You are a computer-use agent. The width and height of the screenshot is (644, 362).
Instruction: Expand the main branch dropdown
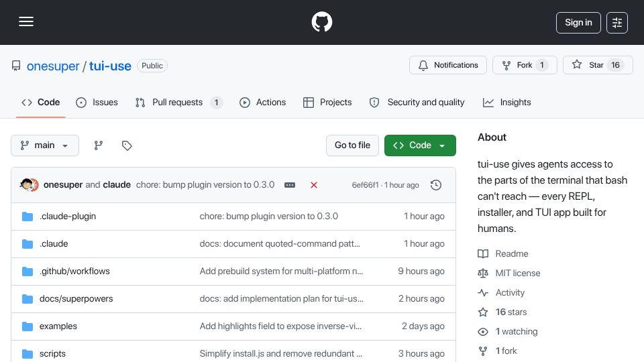[45, 145]
